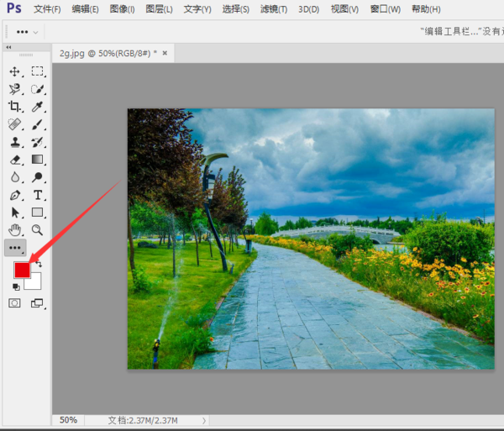Open the white background color picker
The width and height of the screenshot is (504, 431).
[35, 284]
